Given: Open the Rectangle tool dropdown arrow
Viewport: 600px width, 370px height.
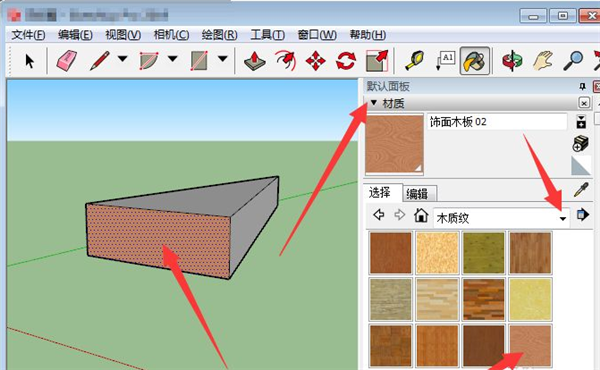Looking at the screenshot, I should coord(223,59).
